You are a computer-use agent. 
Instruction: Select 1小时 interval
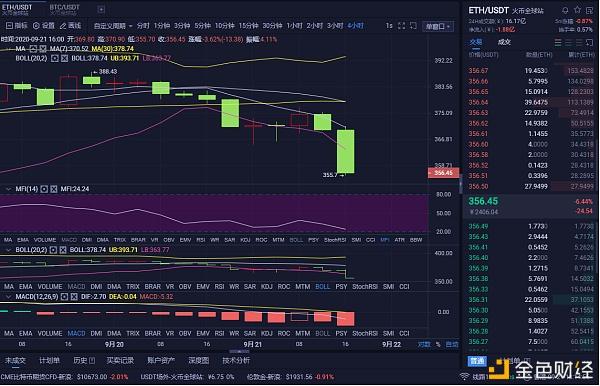pyautogui.click(x=295, y=26)
